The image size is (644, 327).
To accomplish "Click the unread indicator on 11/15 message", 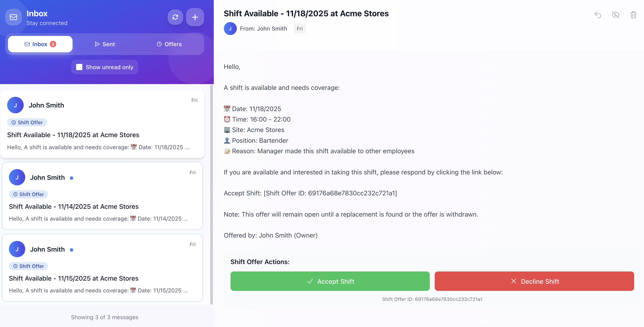I will tap(71, 250).
